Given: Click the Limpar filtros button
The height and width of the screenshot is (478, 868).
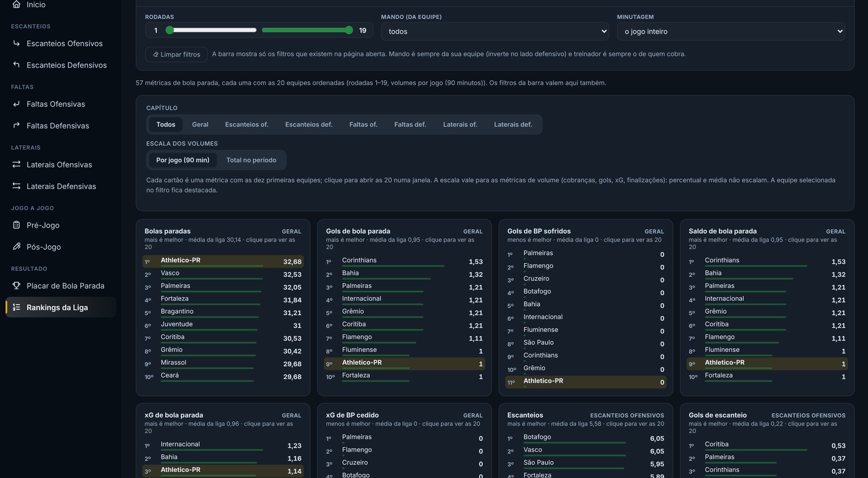Looking at the screenshot, I should 176,55.
